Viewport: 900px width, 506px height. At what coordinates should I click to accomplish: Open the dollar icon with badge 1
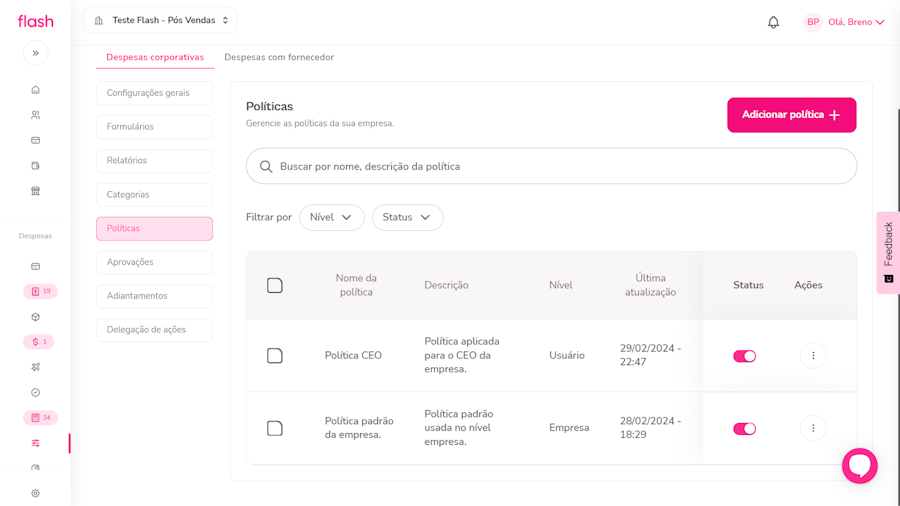[x=38, y=342]
